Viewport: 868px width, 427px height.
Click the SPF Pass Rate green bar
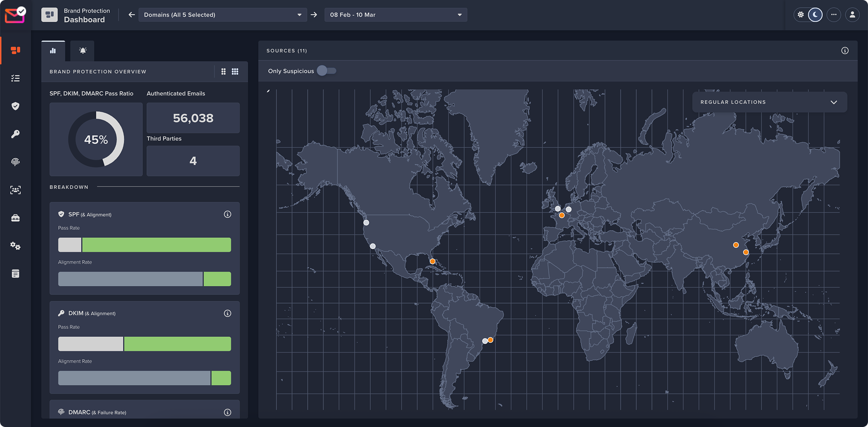pyautogui.click(x=156, y=245)
